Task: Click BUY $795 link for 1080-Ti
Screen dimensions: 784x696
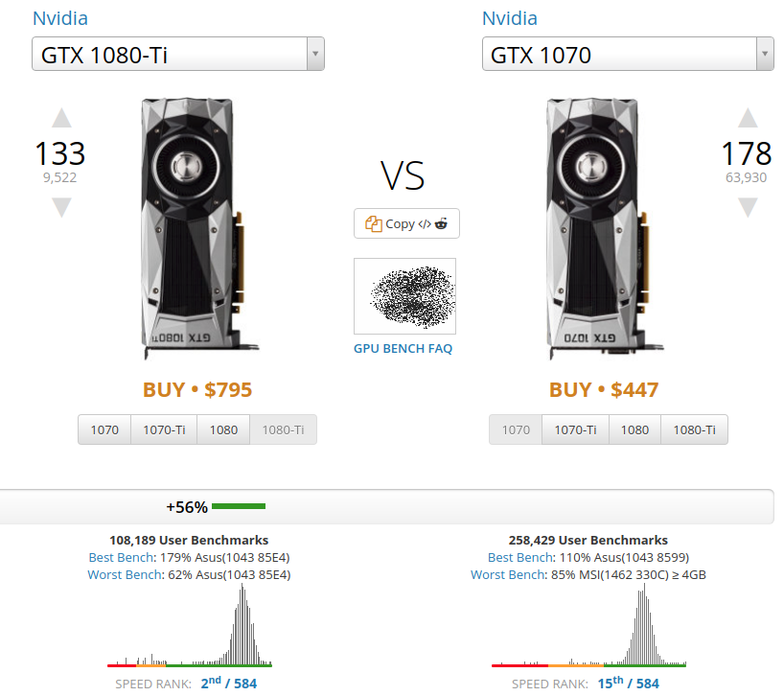Action: (x=197, y=389)
